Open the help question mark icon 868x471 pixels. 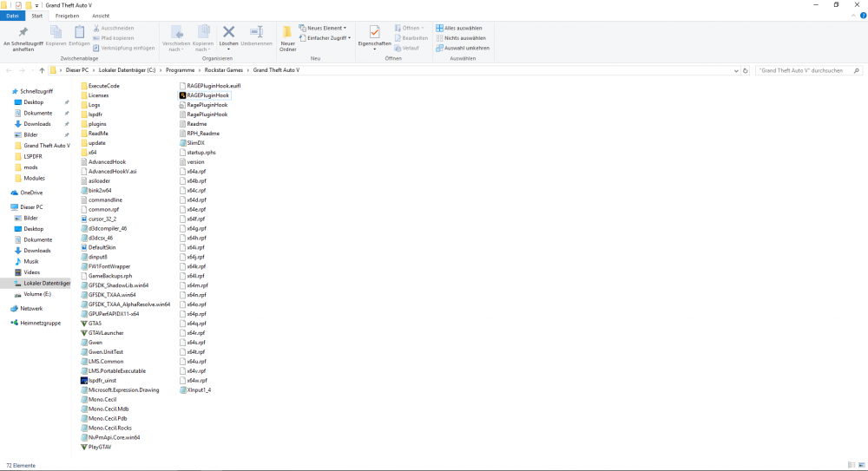click(x=863, y=16)
